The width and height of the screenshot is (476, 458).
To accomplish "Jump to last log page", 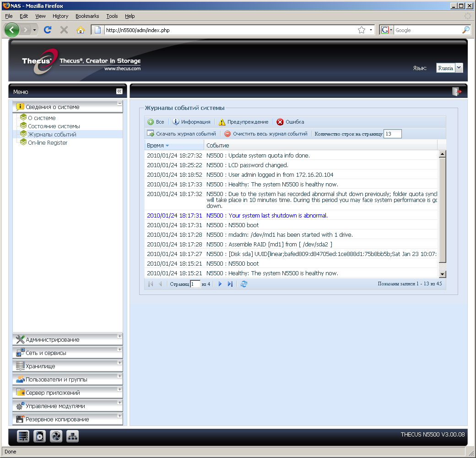I will 230,284.
